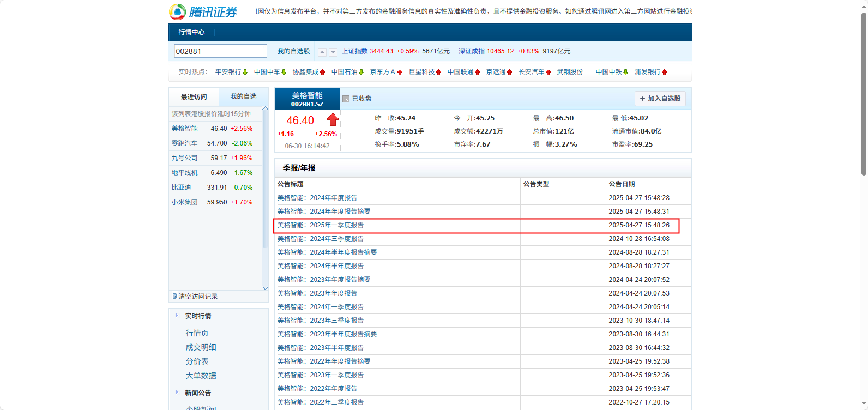This screenshot has width=868, height=410.
Task: Open hot stock 巨星科技
Action: point(421,72)
